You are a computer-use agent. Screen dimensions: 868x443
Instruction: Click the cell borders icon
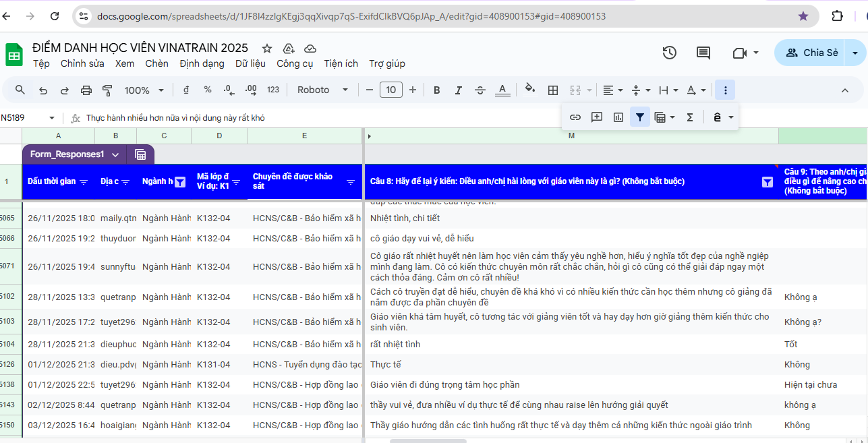tap(553, 90)
